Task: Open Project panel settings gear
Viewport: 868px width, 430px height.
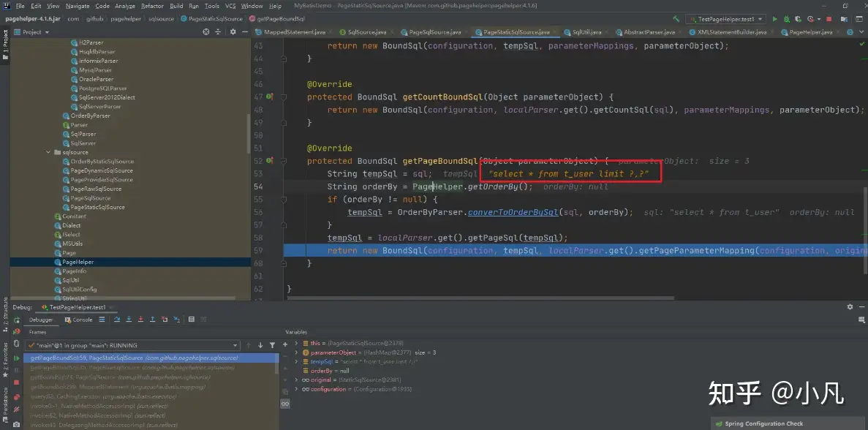Action: [x=233, y=32]
